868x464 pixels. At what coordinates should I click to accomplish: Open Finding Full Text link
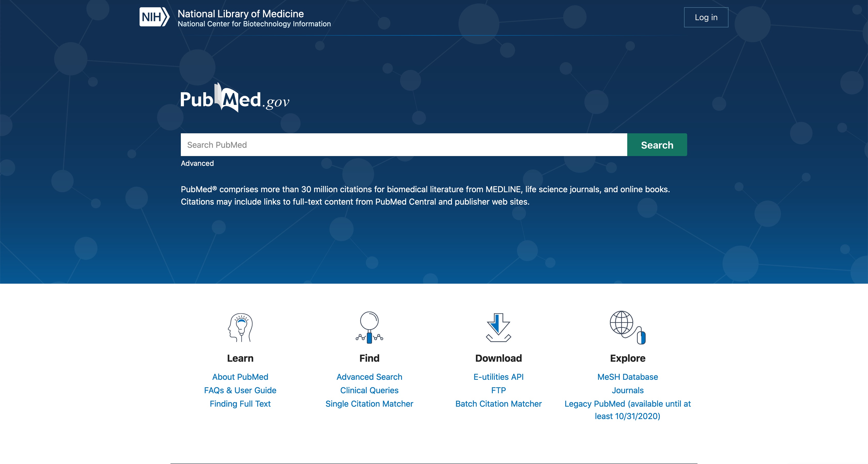tap(240, 404)
